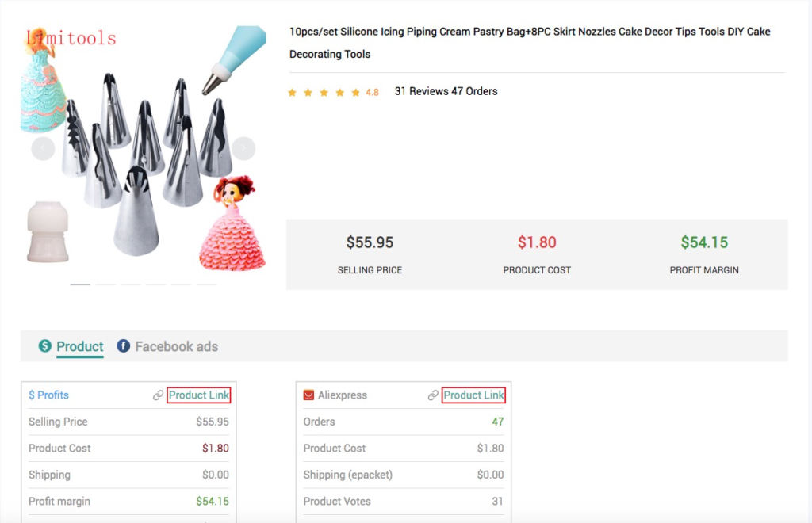Viewport: 812px width, 523px height.
Task: Click the $ Profits heading
Action: pyautogui.click(x=48, y=395)
